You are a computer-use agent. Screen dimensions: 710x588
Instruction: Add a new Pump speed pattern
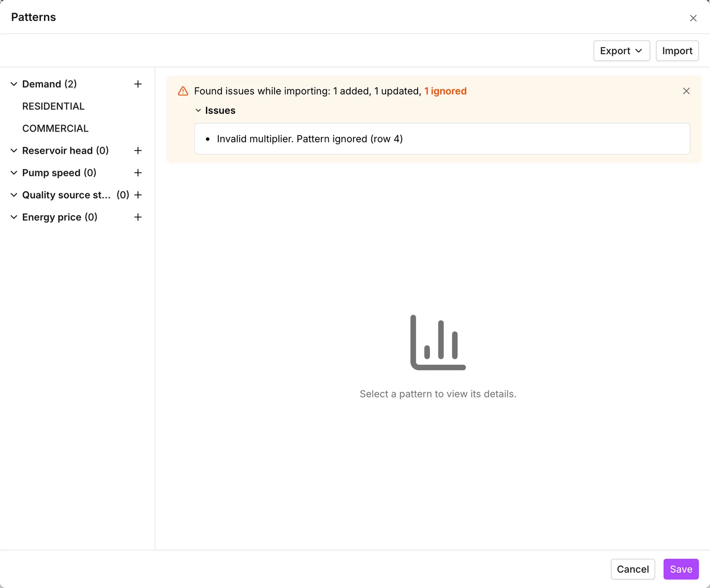138,173
